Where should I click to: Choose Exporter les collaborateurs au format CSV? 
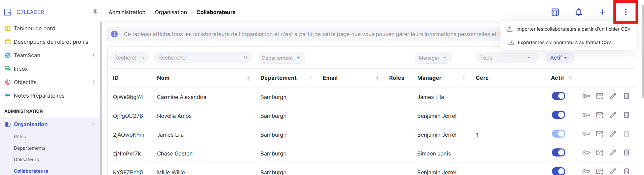[x=564, y=43]
